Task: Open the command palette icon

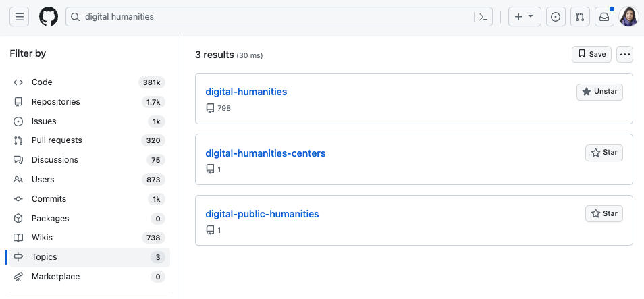Action: click(483, 17)
